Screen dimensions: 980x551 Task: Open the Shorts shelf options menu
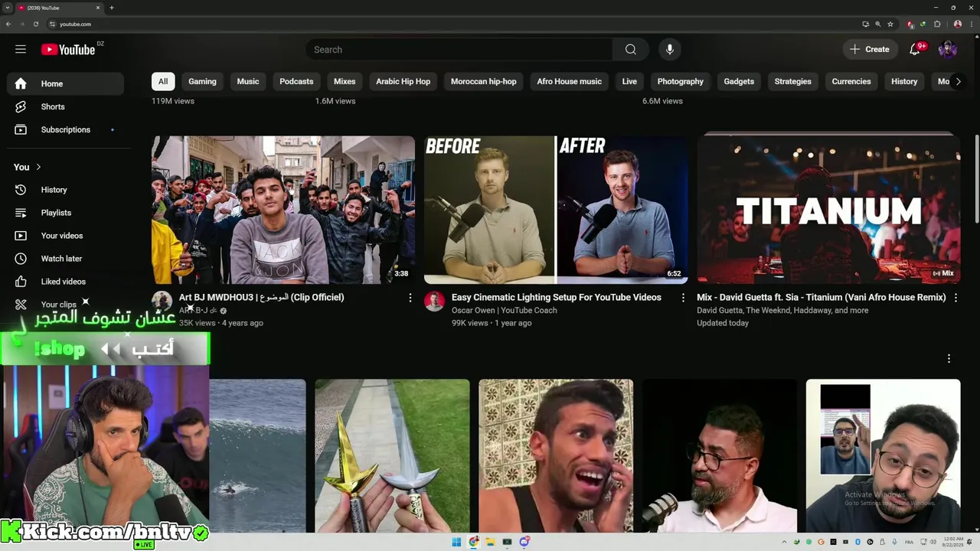coord(949,358)
